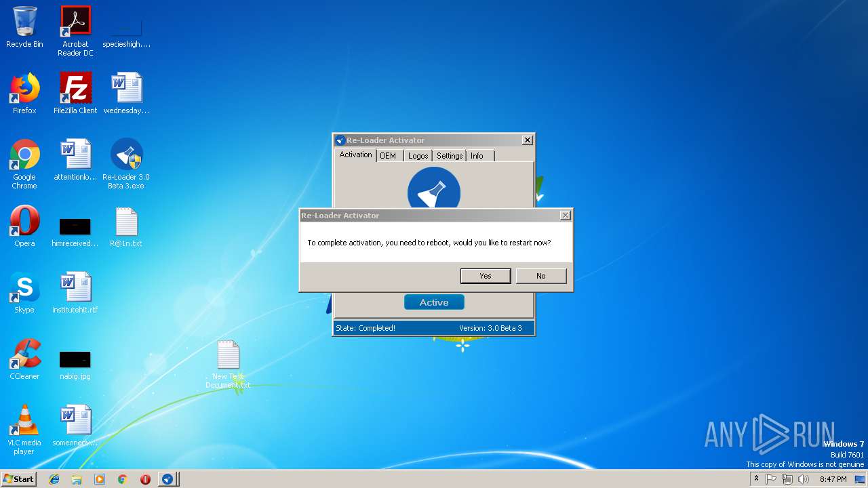Click No to skip reboot
The width and height of the screenshot is (868, 488).
(x=540, y=276)
